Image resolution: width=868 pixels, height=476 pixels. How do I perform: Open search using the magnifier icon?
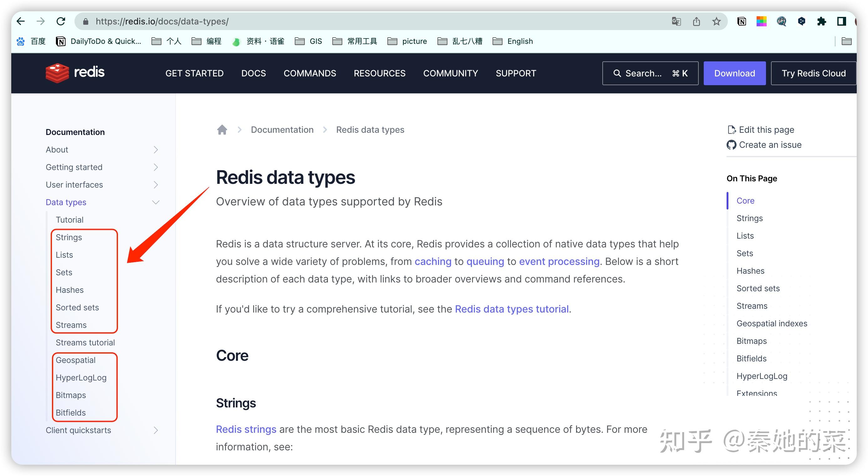pos(618,73)
